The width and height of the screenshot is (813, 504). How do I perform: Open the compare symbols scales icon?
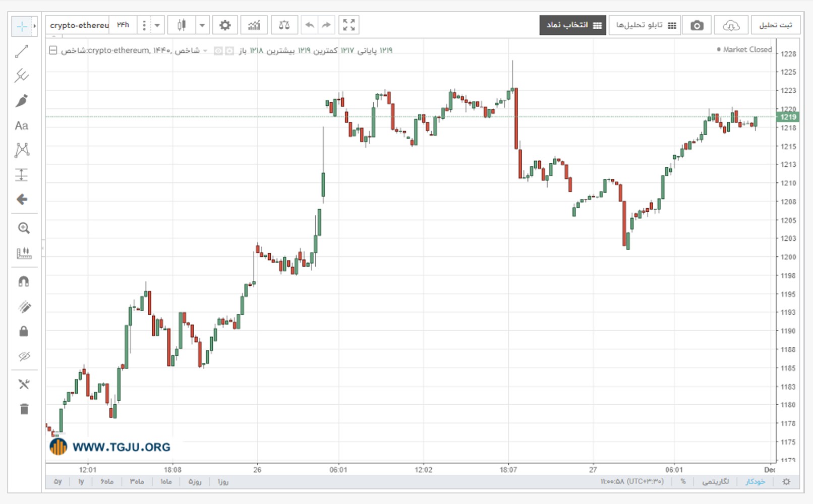point(284,25)
